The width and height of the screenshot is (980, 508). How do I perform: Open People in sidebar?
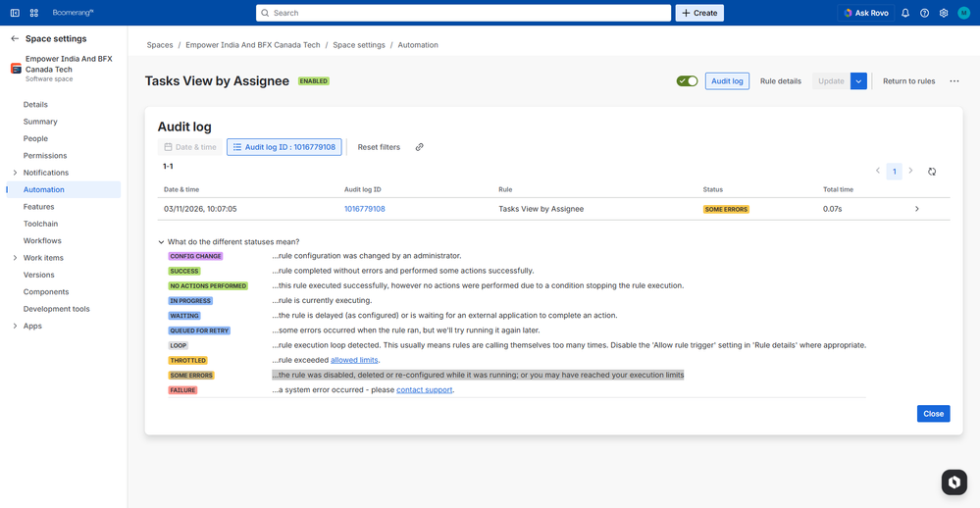(35, 138)
